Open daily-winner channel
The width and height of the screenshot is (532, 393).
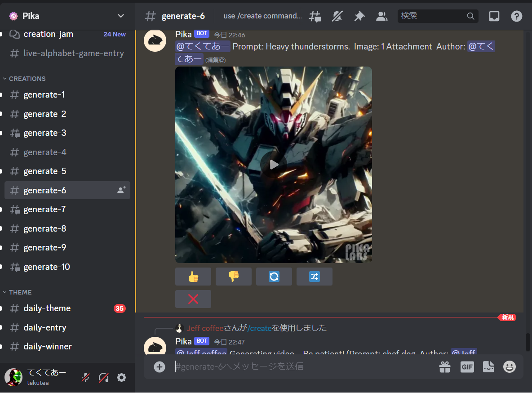67,347
